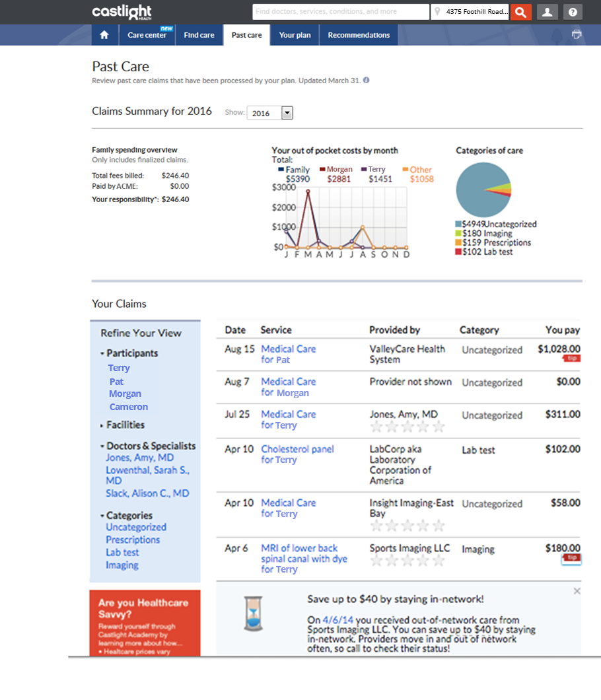601x700 pixels.
Task: Open the year 2016 dropdown
Action: tap(287, 113)
